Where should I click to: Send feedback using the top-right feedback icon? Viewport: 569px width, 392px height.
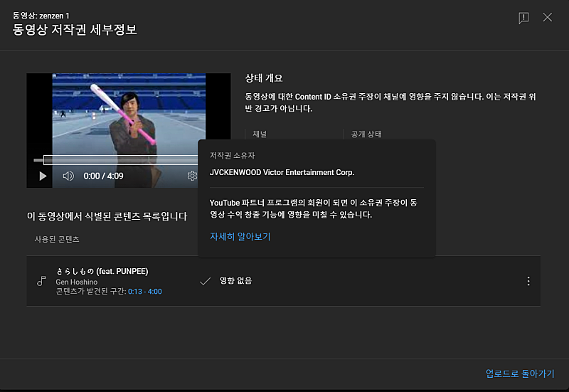tap(523, 17)
